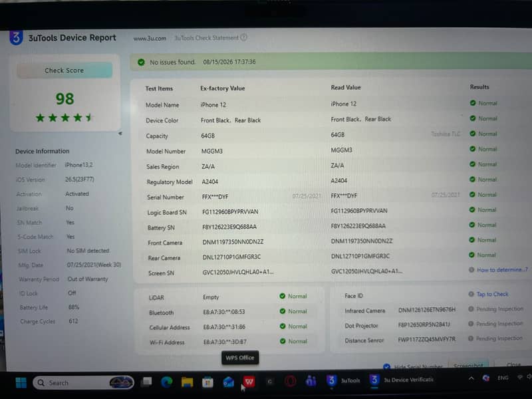Image resolution: width=532 pixels, height=399 pixels.
Task: Open File Explorer from the taskbar
Action: (x=187, y=382)
